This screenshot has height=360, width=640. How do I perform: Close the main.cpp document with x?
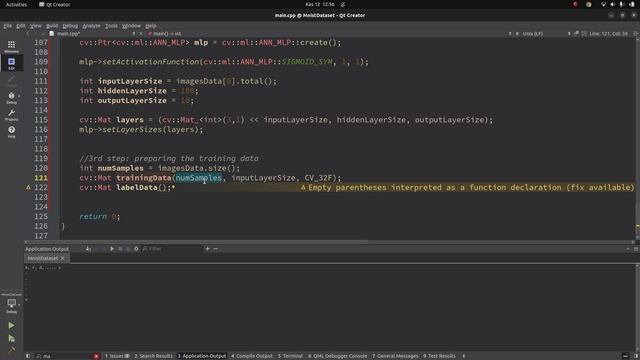pyautogui.click(x=141, y=33)
